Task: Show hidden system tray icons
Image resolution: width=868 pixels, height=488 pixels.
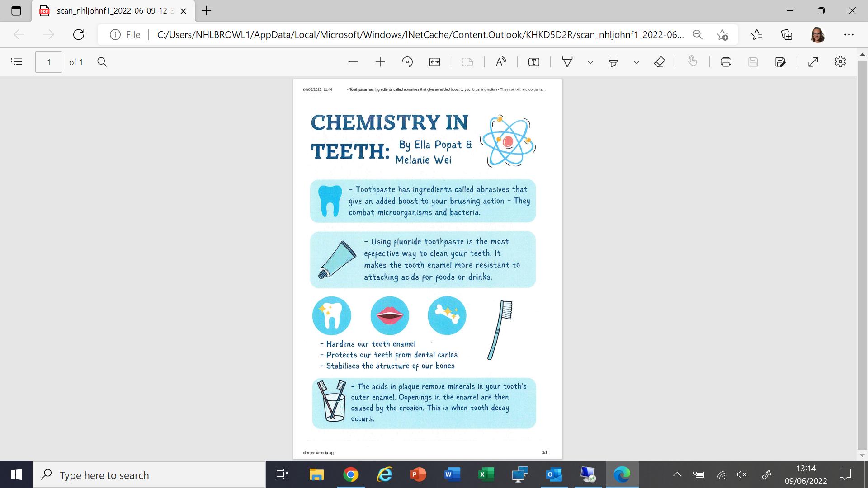Action: coord(677,474)
